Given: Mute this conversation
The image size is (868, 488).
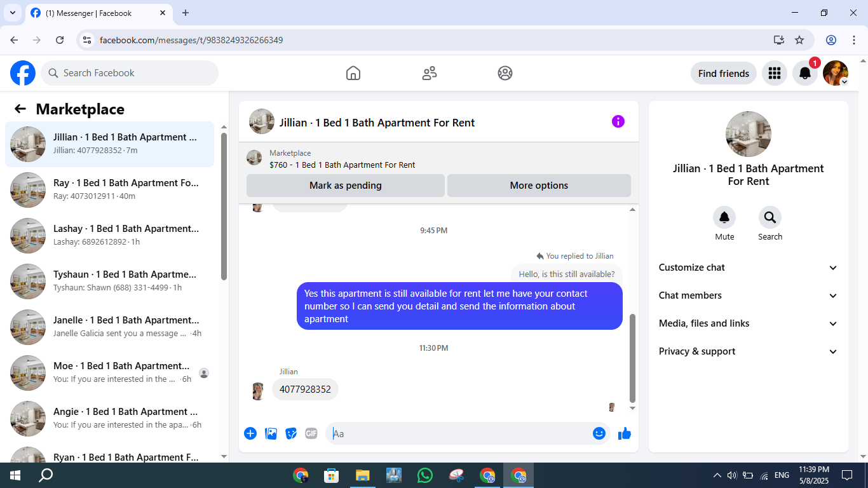Looking at the screenshot, I should coord(724,218).
